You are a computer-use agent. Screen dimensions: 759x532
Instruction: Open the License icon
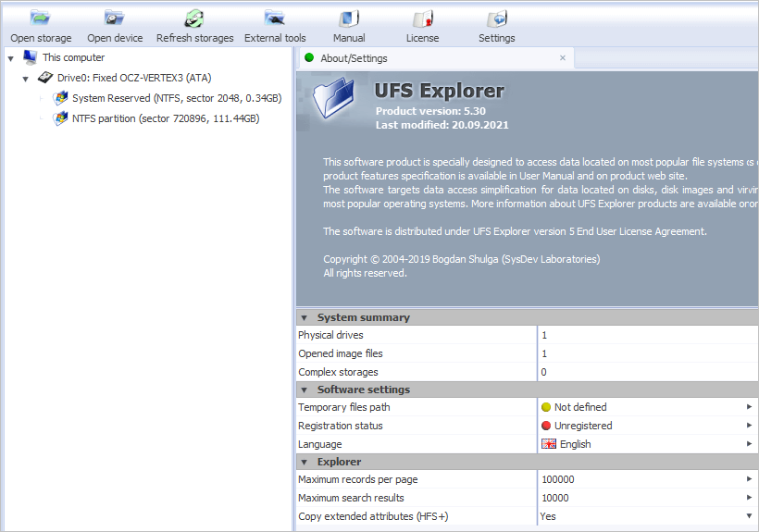pyautogui.click(x=423, y=19)
